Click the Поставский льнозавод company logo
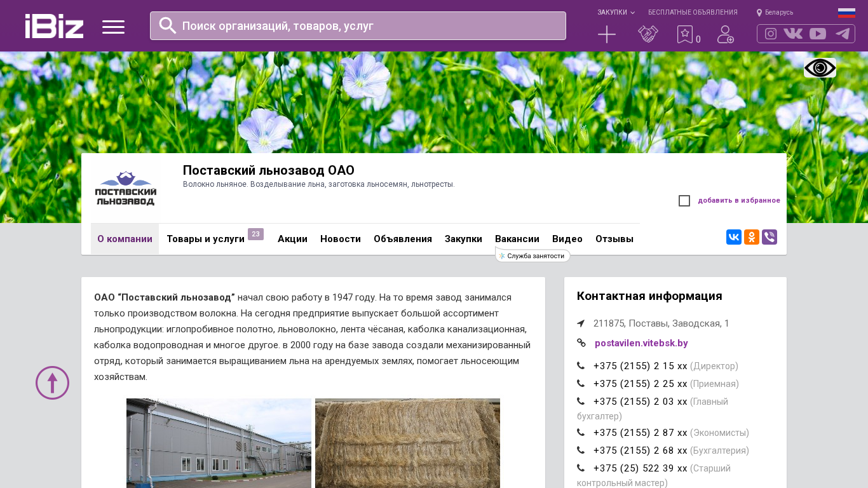 [125, 188]
